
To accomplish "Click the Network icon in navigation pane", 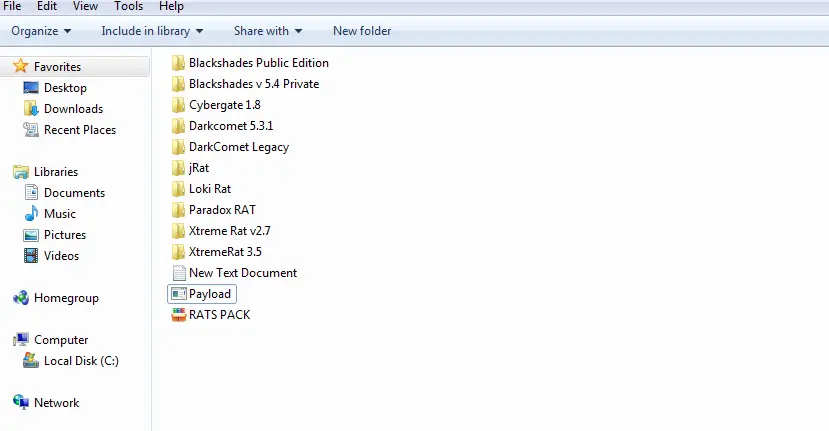I will 21,403.
